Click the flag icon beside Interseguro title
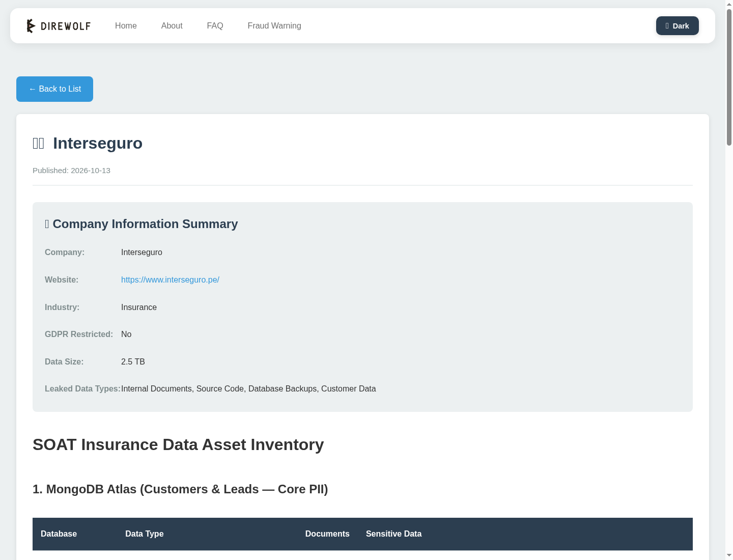Viewport: 733px width, 560px height. (x=39, y=143)
